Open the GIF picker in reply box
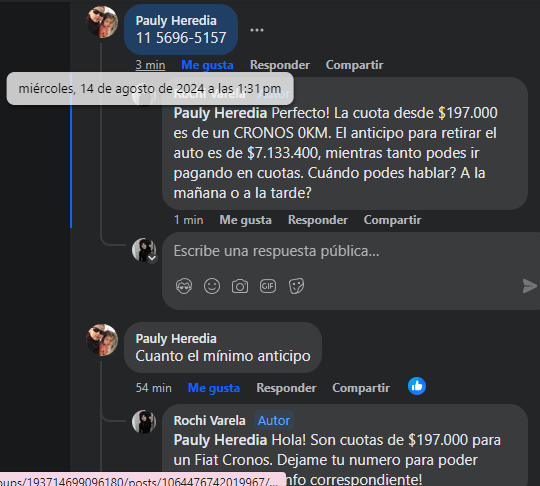 coord(268,286)
